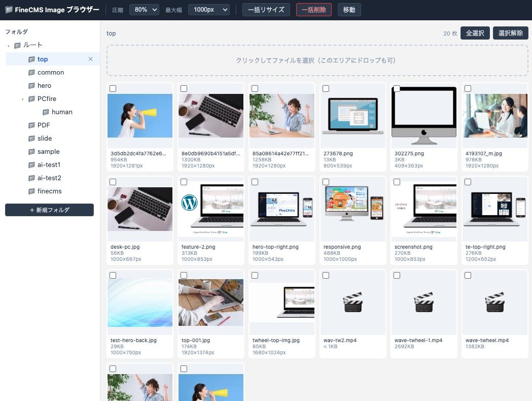Click clapperboard icon of wave-twheel-1.mp4
Screen dimensions: 532x401
pos(424,302)
